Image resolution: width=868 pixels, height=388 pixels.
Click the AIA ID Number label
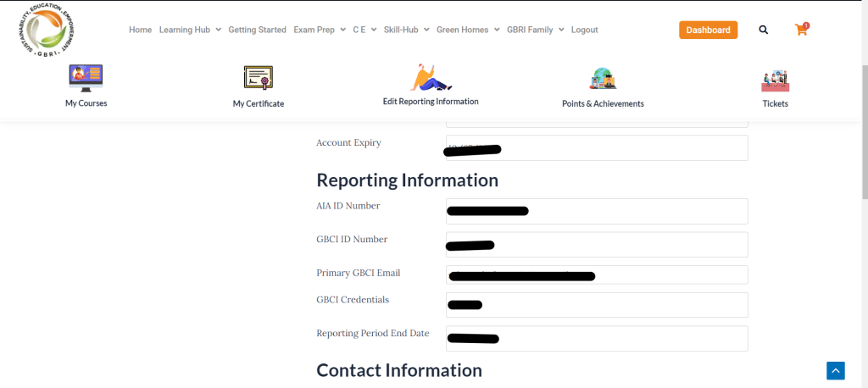click(x=348, y=206)
